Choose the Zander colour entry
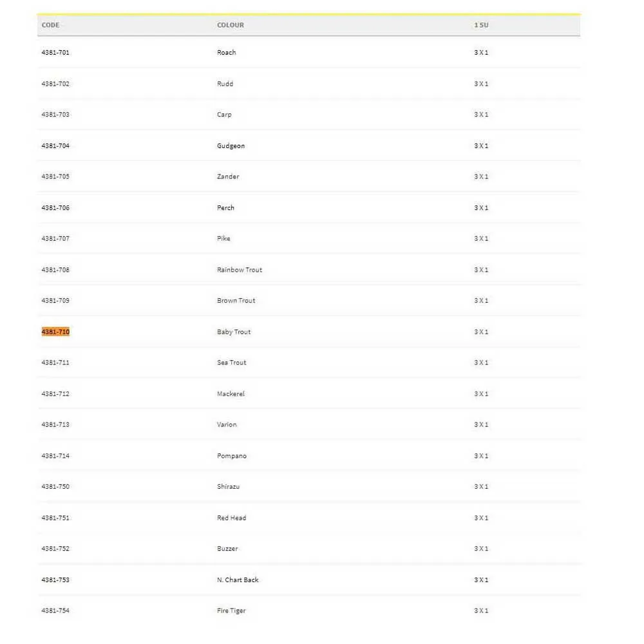This screenshot has height=644, width=644. click(228, 176)
